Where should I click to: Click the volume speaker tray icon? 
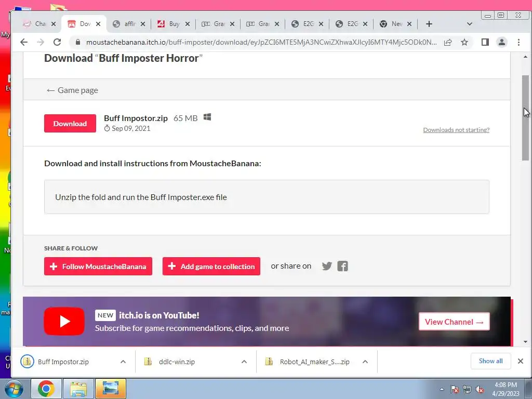(480, 389)
